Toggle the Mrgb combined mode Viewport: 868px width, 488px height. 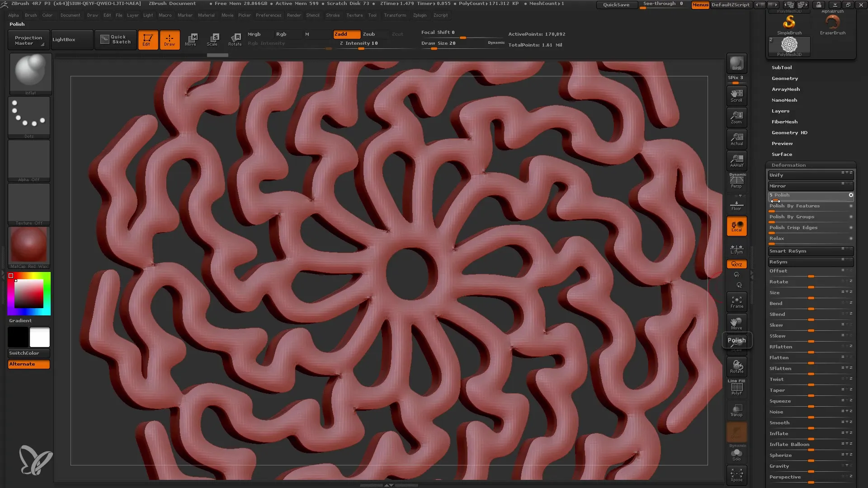coord(253,33)
